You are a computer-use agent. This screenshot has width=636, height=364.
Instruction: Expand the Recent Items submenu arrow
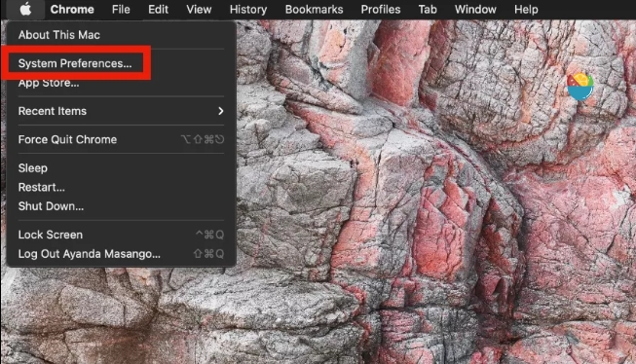click(x=221, y=111)
